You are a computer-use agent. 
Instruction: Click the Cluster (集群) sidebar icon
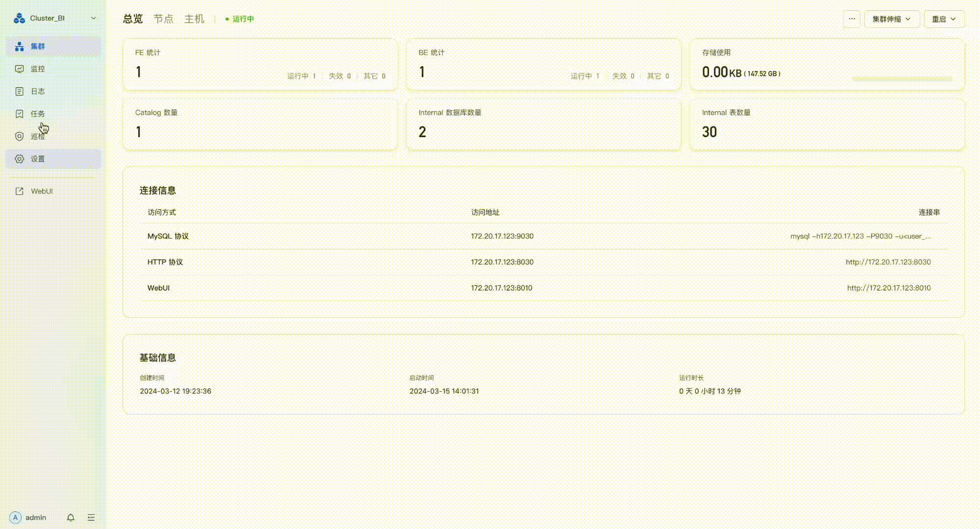click(x=20, y=47)
